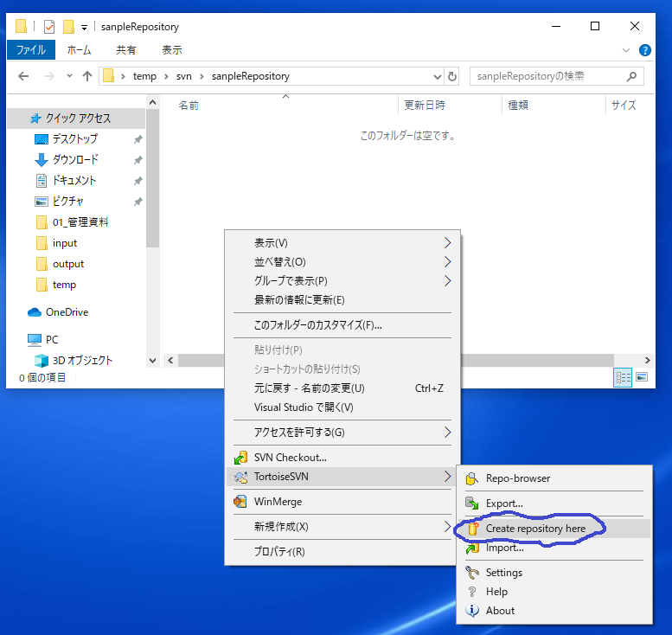Click the WinMerge icon
The height and width of the screenshot is (635, 672).
[240, 502]
